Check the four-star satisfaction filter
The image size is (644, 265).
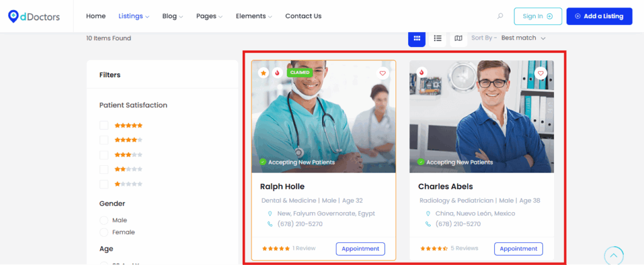tap(104, 140)
